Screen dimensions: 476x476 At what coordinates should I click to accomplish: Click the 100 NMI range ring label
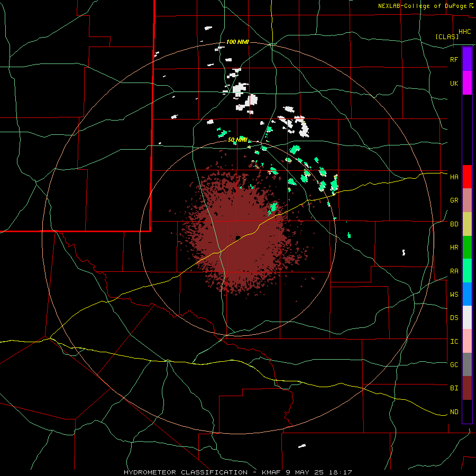pyautogui.click(x=237, y=42)
